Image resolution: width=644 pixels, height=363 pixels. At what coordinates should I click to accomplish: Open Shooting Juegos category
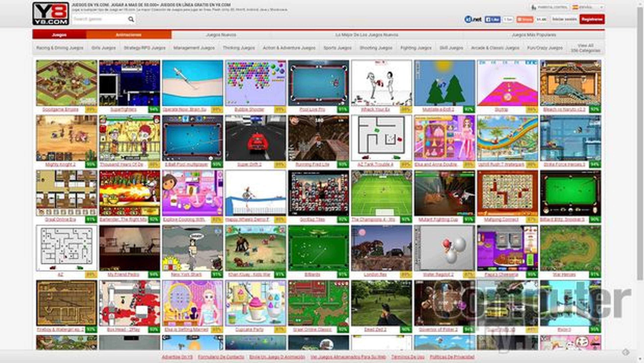376,48
